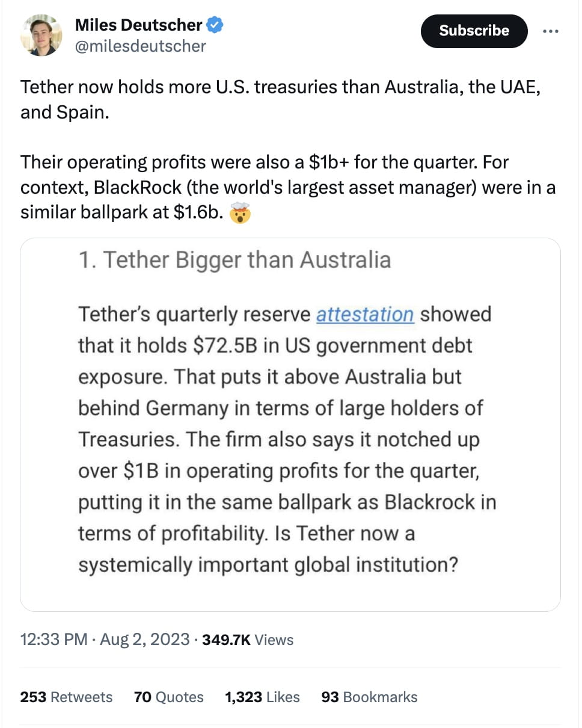Expand the three-dot options dropdown
The width and height of the screenshot is (582, 728).
click(x=551, y=31)
